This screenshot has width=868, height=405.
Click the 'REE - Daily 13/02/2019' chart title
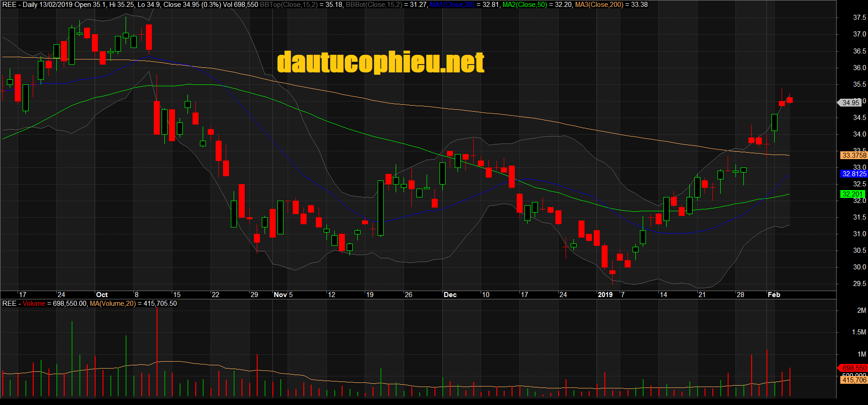point(37,5)
